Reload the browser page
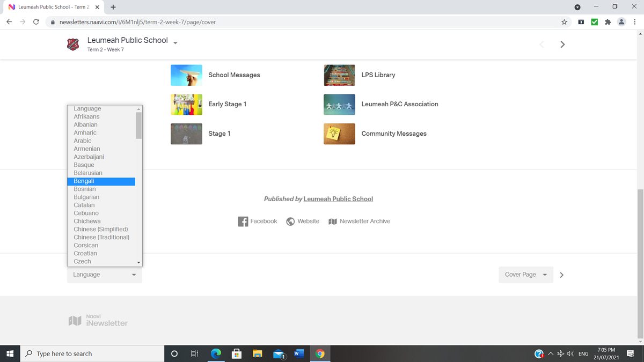The width and height of the screenshot is (644, 362). [36, 22]
